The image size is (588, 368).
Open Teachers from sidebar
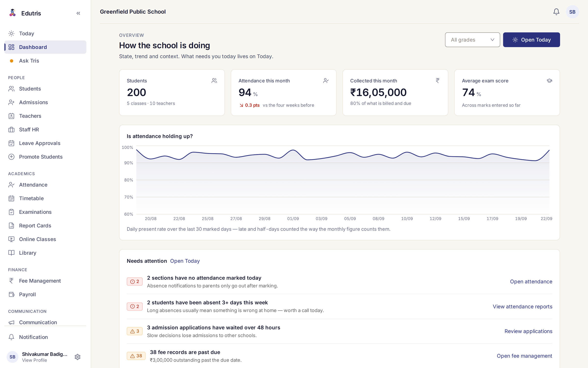(45, 116)
